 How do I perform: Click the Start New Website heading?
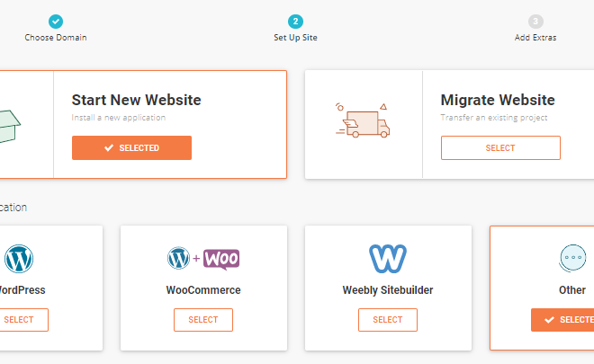137,100
